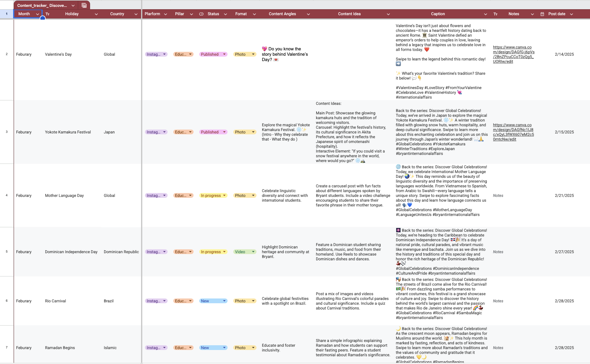Click the dropdown chip icon on Status column

[201, 14]
